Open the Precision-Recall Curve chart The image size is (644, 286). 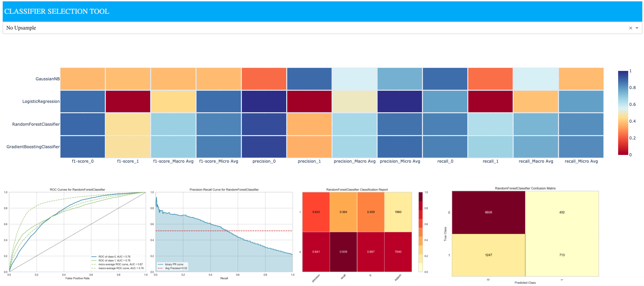(x=224, y=232)
